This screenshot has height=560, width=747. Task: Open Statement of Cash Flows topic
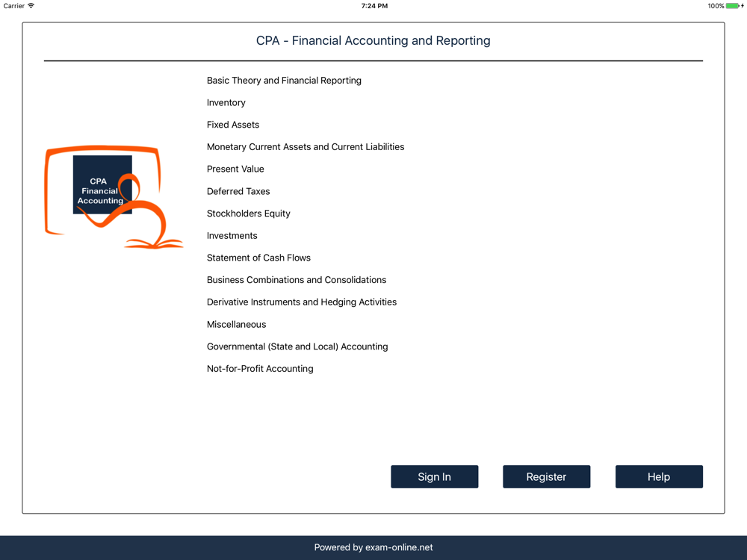click(x=258, y=258)
